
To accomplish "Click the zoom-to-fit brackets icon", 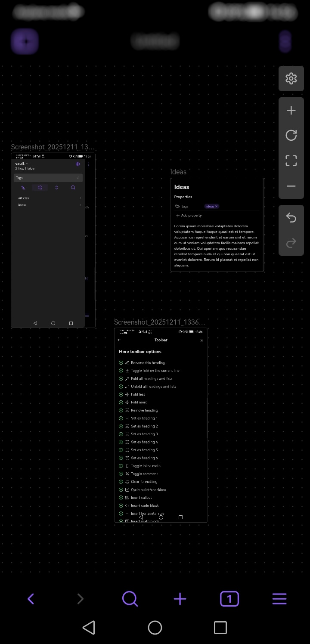I will coord(291,161).
